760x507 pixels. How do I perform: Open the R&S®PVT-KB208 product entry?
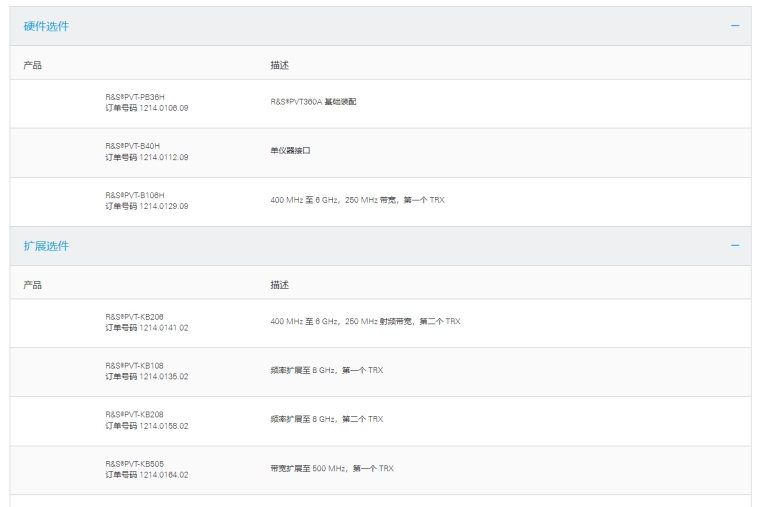coord(135,414)
